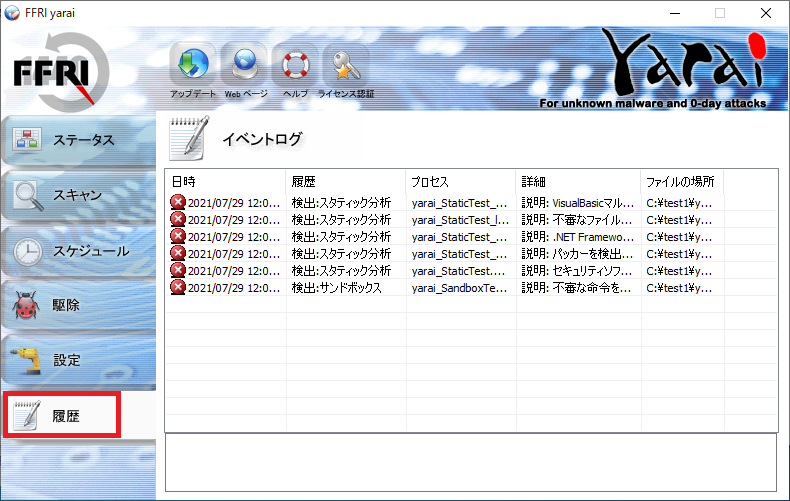The width and height of the screenshot is (790, 501).
Task: Click the 設定 drill icon
Action: (x=28, y=360)
